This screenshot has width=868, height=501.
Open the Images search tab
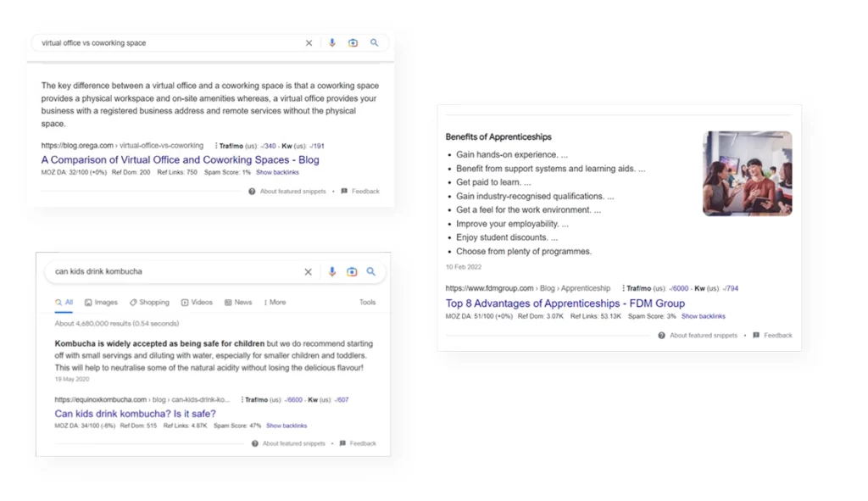101,303
